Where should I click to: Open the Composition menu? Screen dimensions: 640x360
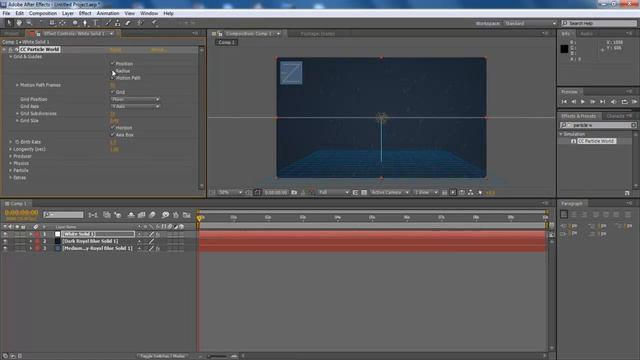coord(43,13)
